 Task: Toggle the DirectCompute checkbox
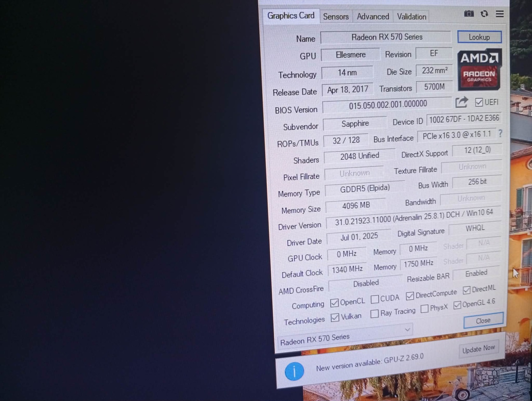410,296
